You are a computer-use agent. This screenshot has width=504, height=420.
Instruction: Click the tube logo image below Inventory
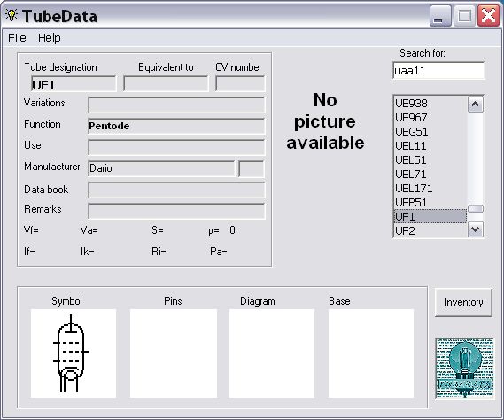464,369
